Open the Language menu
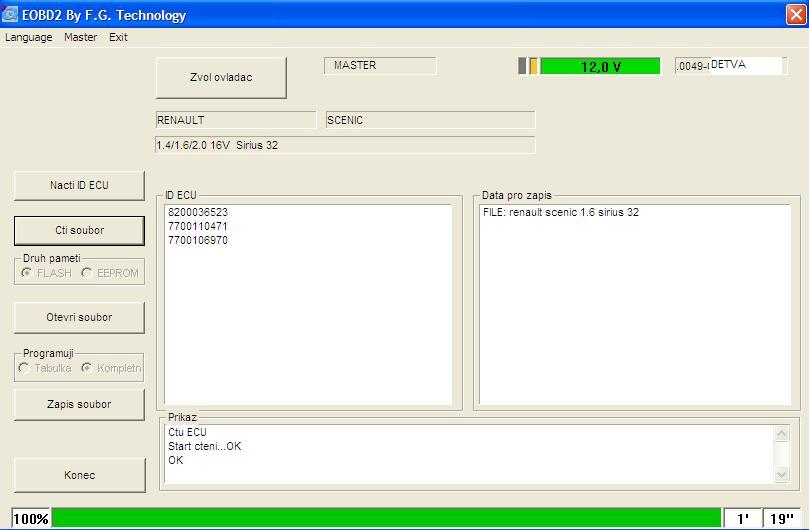809x530 pixels. 29,37
